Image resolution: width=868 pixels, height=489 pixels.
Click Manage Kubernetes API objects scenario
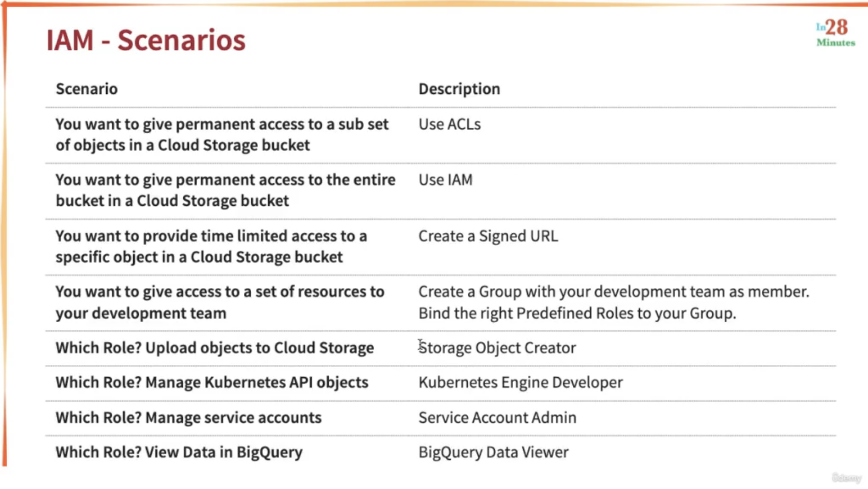(x=212, y=382)
